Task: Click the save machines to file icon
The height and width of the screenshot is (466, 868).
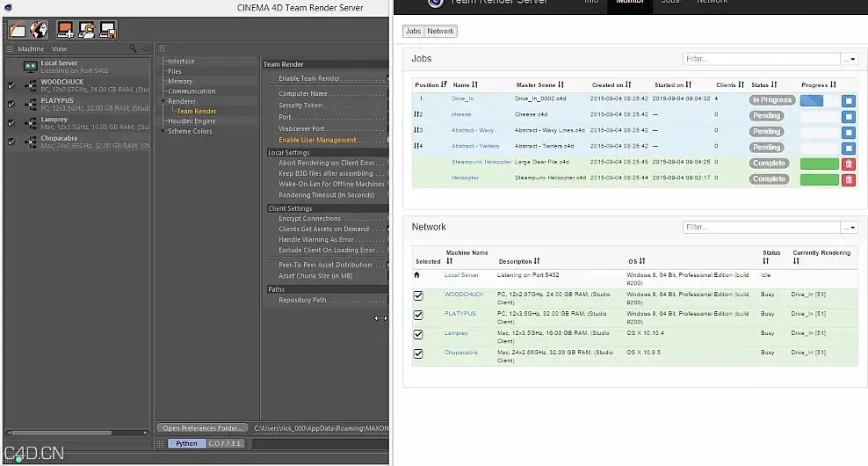Action: [108, 30]
